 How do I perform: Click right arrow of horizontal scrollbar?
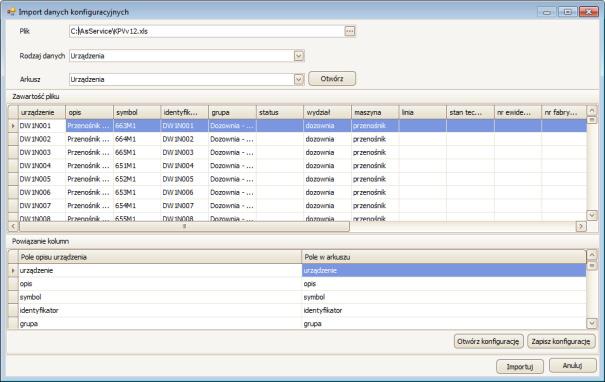point(581,226)
